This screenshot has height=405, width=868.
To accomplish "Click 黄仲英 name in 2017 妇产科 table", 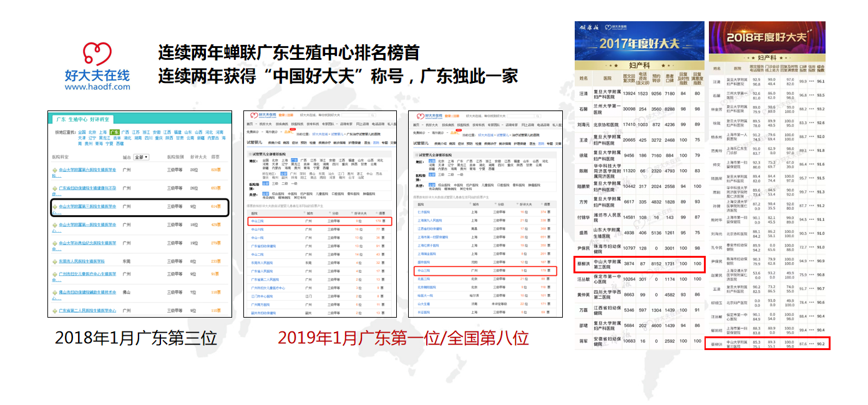I will coord(584,295).
